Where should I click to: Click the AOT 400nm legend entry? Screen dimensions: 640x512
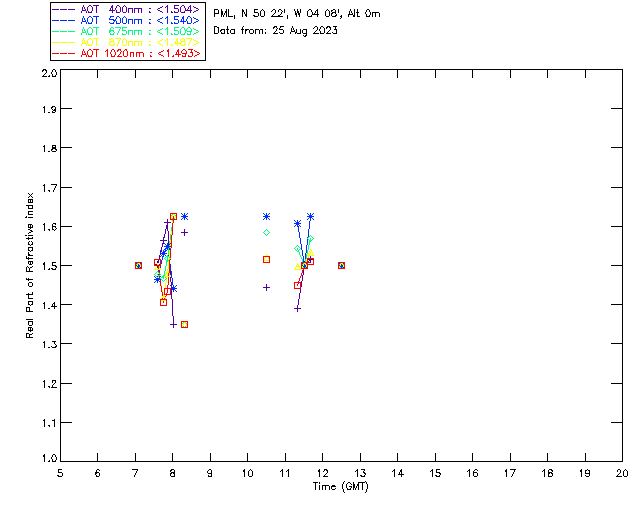click(x=126, y=9)
